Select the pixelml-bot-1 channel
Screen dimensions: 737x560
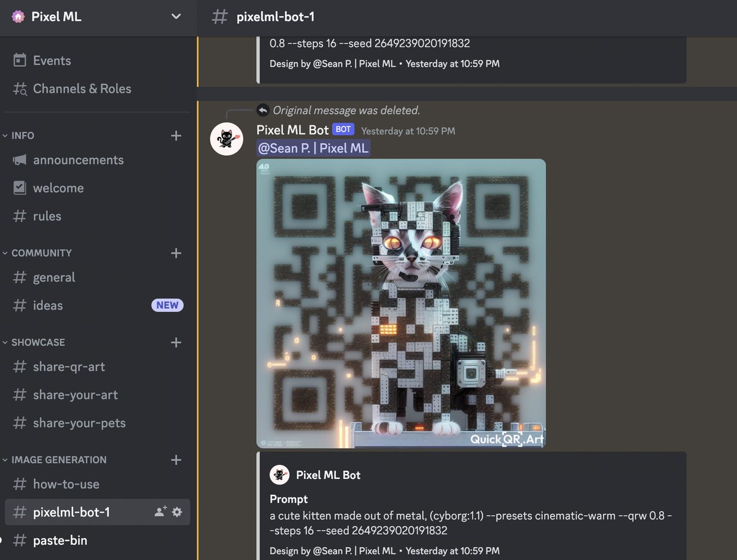coord(97,512)
